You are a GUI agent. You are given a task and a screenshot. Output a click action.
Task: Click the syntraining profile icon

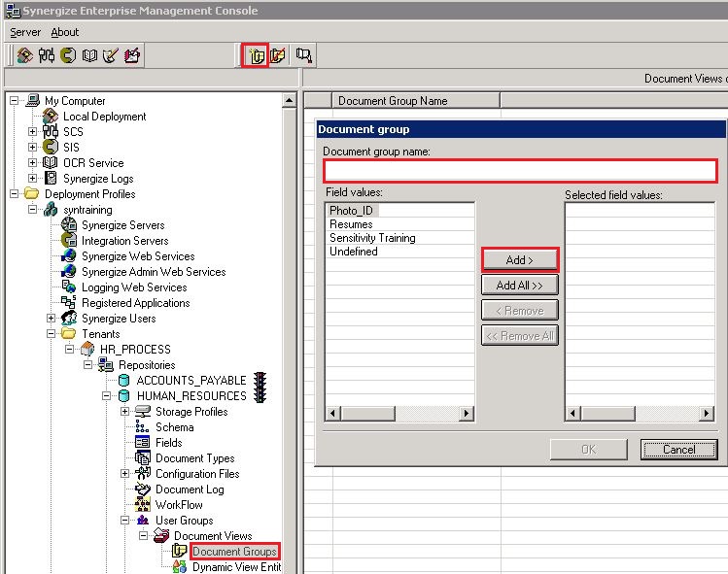[x=51, y=209]
